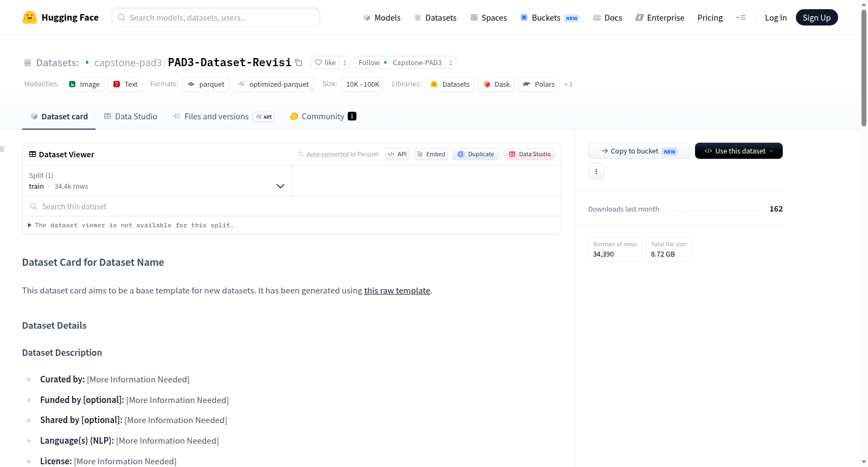Go to Datasets in the top navigation

435,17
